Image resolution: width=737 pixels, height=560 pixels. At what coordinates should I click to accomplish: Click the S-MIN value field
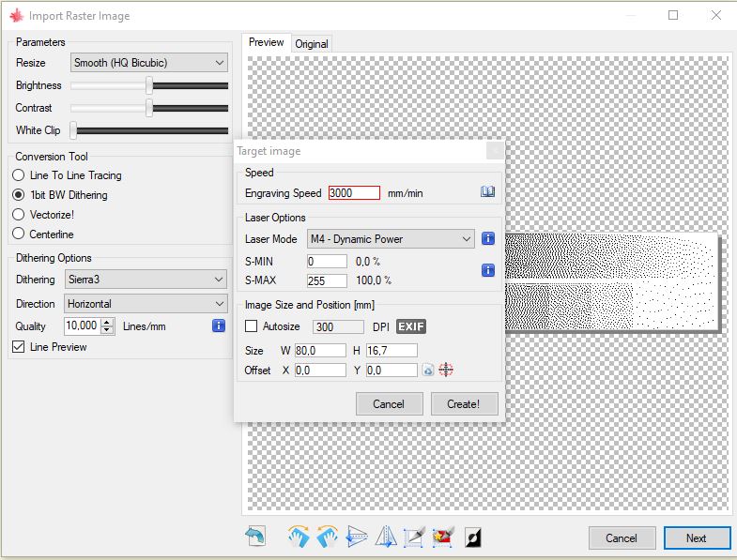point(327,261)
